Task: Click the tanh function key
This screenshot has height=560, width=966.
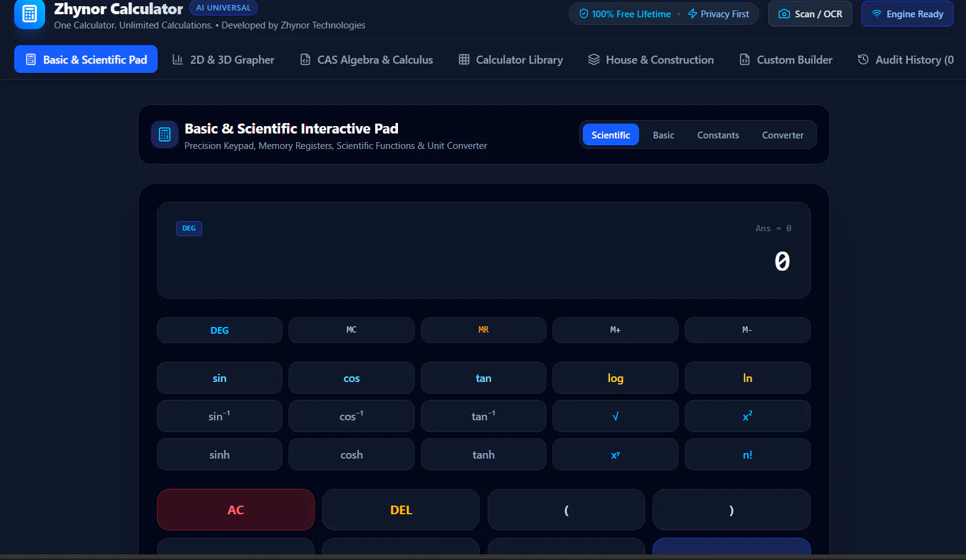Action: click(x=483, y=454)
